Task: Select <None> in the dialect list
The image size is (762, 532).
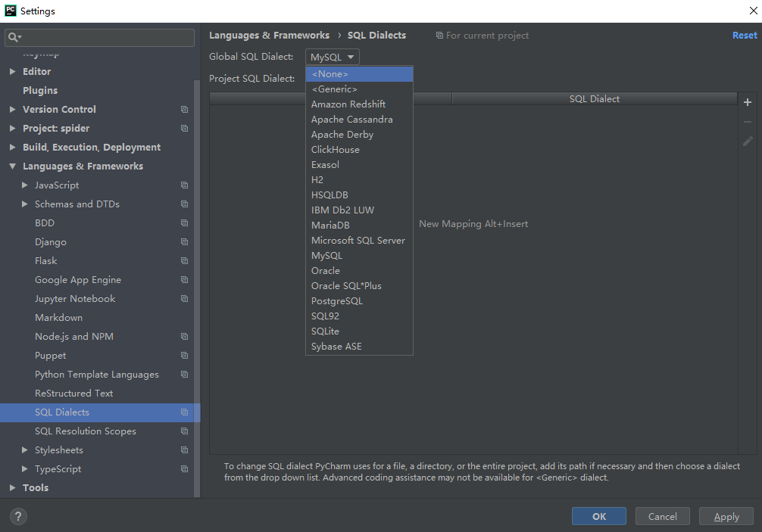Action: click(x=359, y=73)
